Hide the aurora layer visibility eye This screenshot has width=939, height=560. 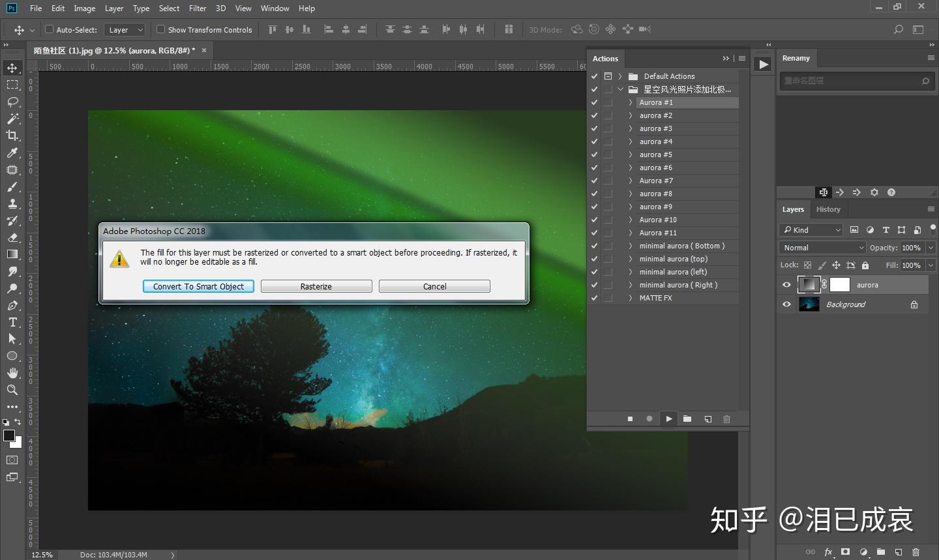point(786,285)
